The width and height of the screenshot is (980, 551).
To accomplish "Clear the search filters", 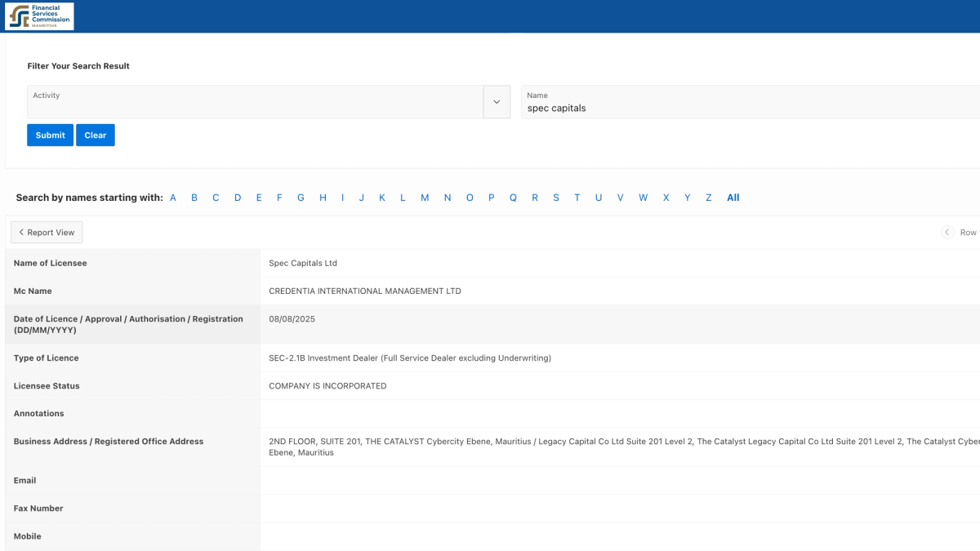I will (x=96, y=136).
